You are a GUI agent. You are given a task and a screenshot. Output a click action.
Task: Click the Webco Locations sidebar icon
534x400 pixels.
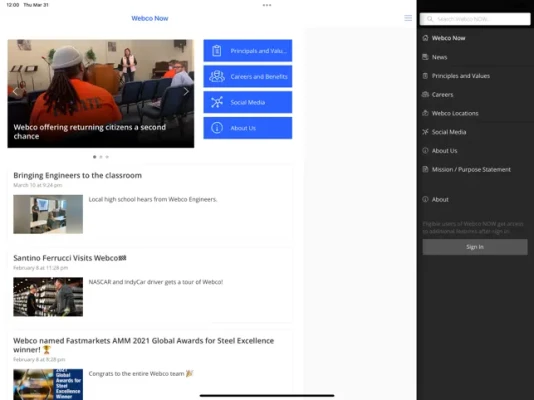click(x=425, y=113)
